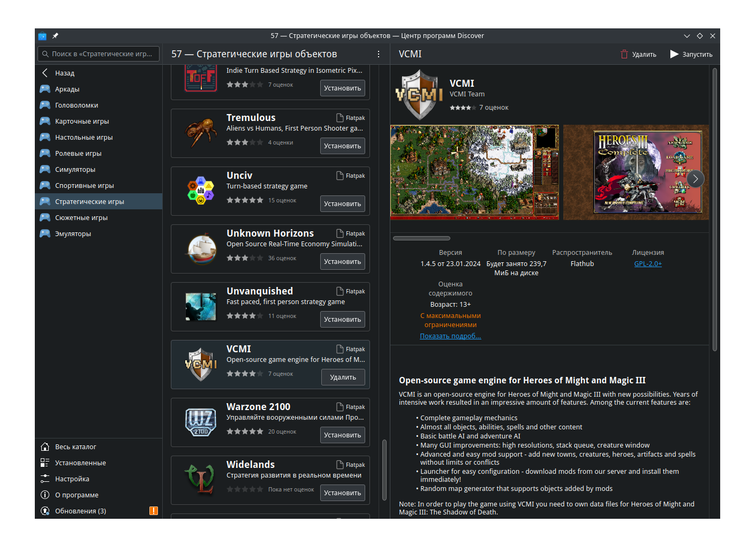The height and width of the screenshot is (560, 755).
Task: Click the app list vertical scrollbar
Action: click(384, 470)
